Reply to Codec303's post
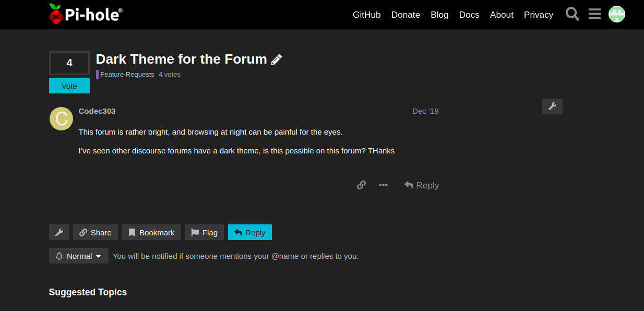Screen dimensions: 644x311 422,185
